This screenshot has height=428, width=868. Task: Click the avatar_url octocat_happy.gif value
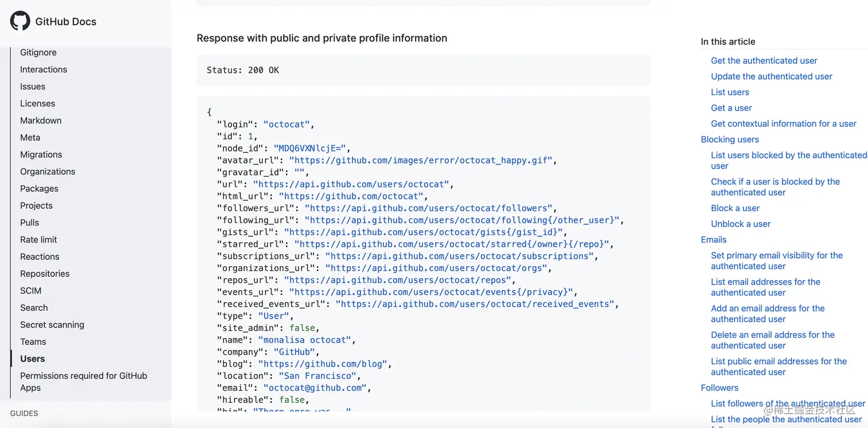421,160
